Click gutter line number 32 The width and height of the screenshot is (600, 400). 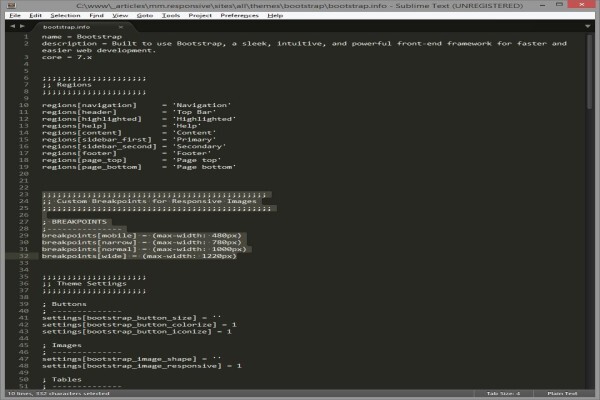(x=24, y=256)
